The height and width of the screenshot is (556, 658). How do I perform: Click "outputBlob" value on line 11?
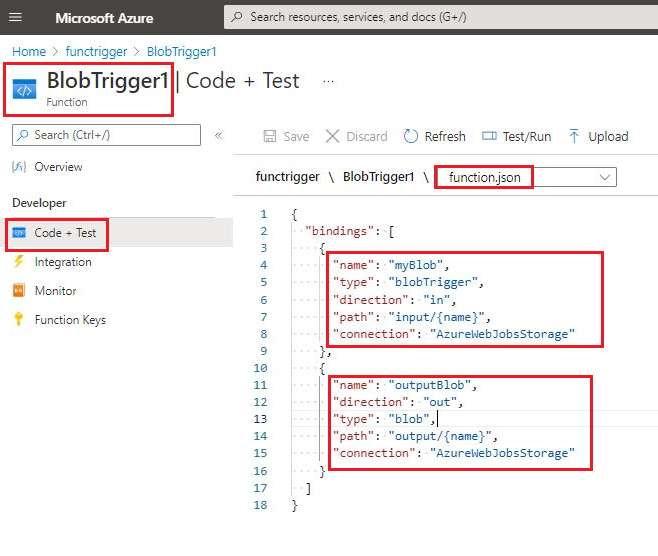429,385
